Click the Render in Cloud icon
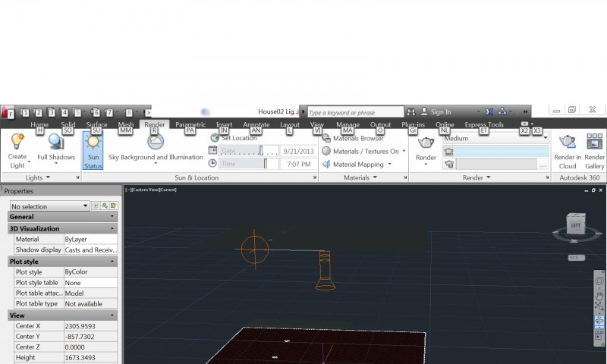 click(567, 142)
